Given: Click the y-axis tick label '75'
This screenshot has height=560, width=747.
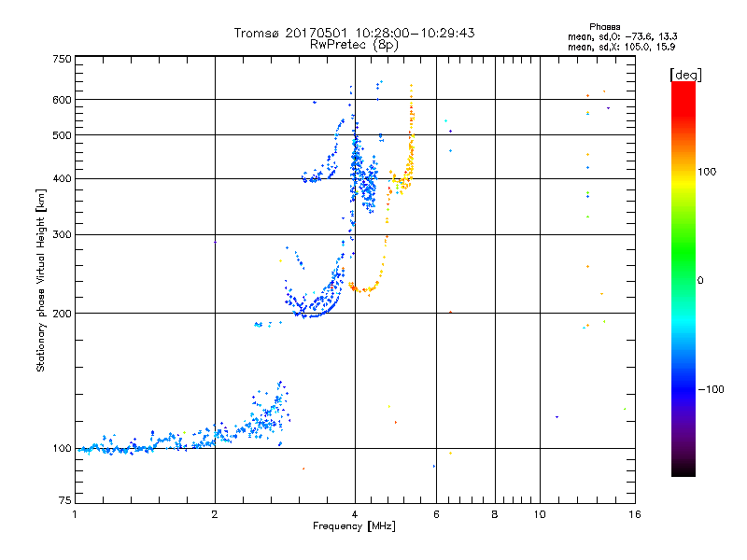Looking at the screenshot, I should click(65, 500).
